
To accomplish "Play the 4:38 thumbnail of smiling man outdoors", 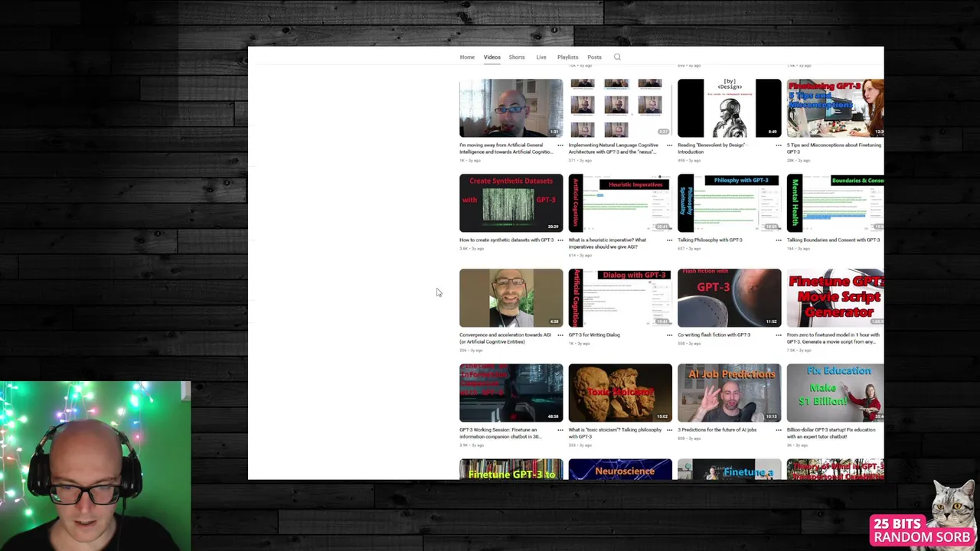I will pos(511,298).
